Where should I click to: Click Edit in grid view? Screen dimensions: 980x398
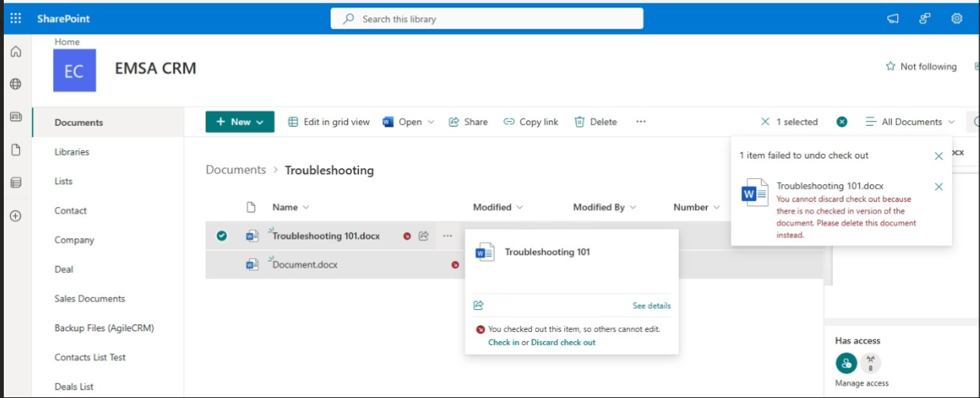329,122
